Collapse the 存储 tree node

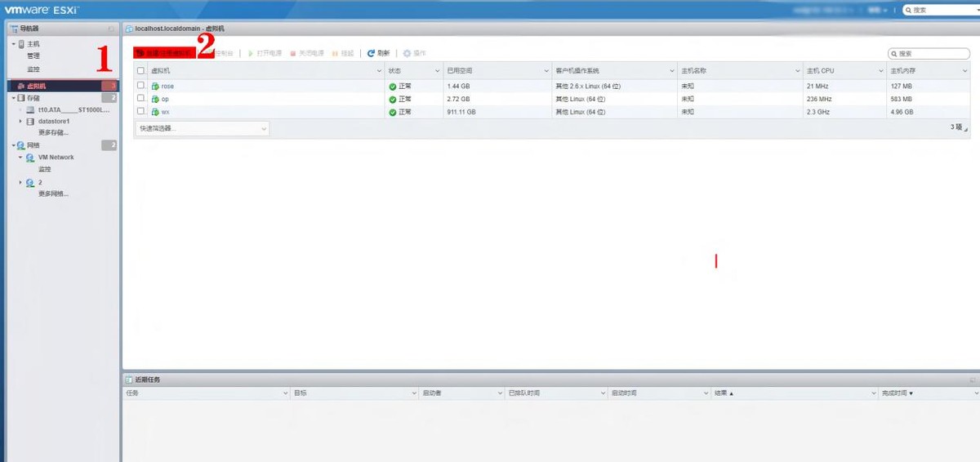tap(13, 98)
